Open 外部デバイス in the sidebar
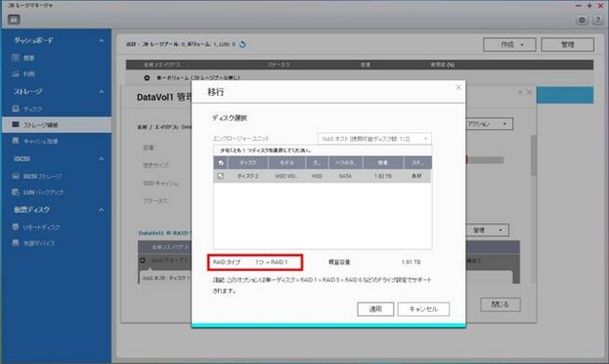This screenshot has width=609, height=364. pyautogui.click(x=33, y=243)
